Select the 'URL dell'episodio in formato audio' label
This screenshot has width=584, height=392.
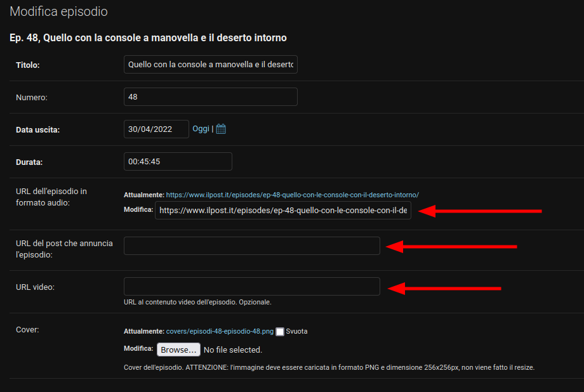click(51, 197)
